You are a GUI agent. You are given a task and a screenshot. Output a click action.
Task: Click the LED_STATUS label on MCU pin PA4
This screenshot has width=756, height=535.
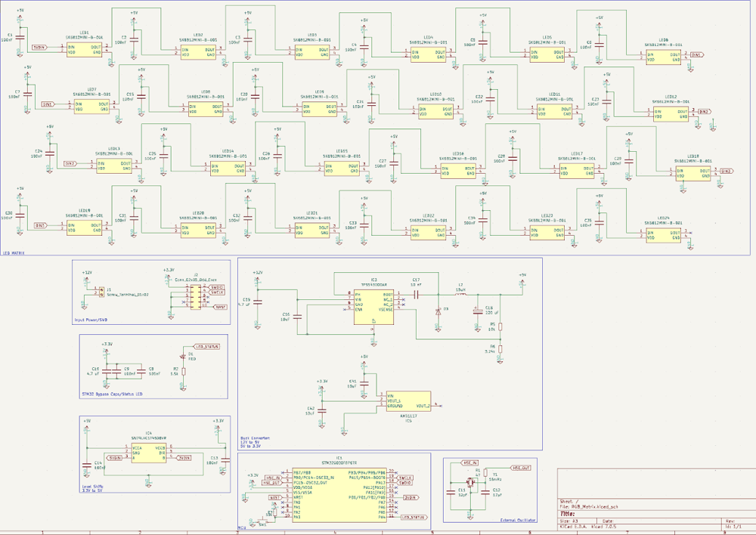[414, 517]
